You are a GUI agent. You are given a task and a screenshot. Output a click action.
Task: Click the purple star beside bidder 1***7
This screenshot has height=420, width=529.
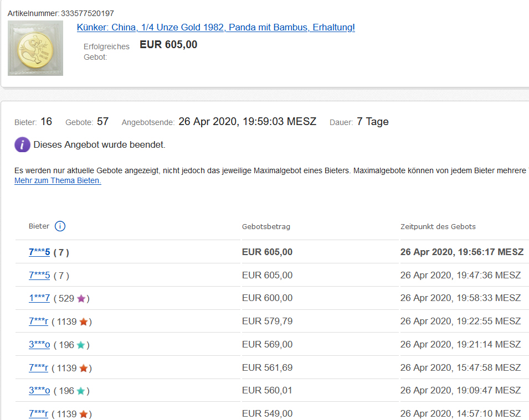click(x=81, y=299)
